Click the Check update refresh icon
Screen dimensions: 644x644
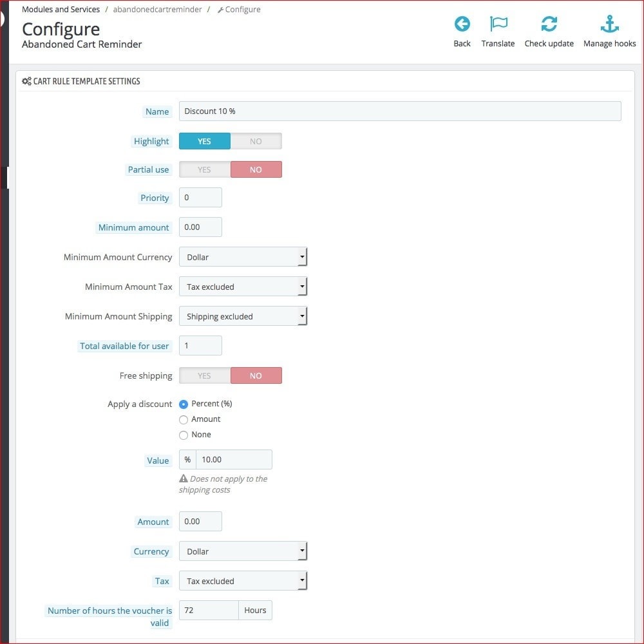pyautogui.click(x=549, y=24)
